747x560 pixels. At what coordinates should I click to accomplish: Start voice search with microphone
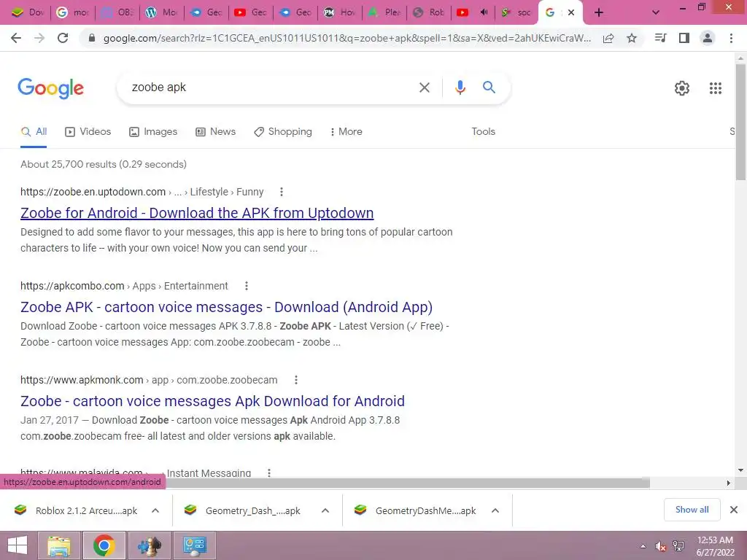coord(460,87)
